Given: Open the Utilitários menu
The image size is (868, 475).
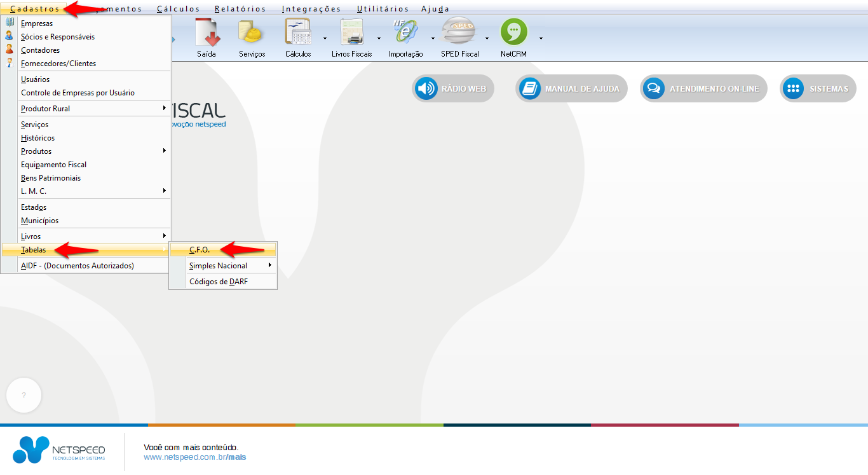Looking at the screenshot, I should [x=383, y=9].
